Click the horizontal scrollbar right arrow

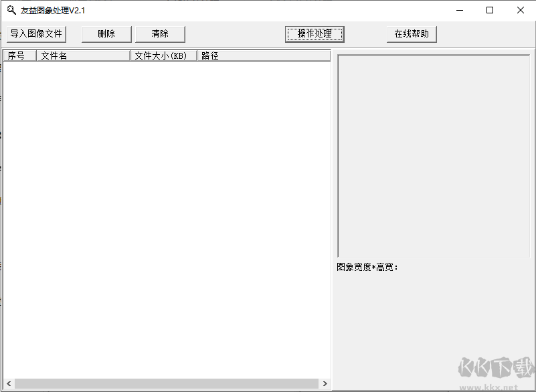coord(325,383)
